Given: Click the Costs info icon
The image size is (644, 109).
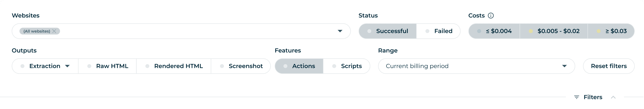Looking at the screenshot, I should (491, 16).
